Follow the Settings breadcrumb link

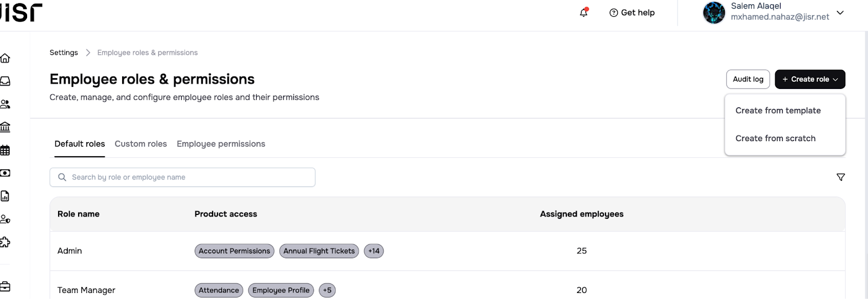click(63, 53)
